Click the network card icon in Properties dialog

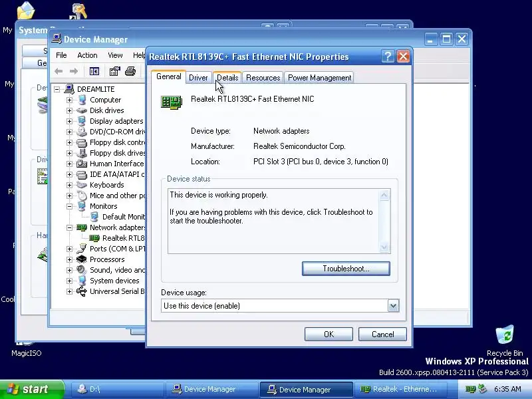click(x=172, y=102)
